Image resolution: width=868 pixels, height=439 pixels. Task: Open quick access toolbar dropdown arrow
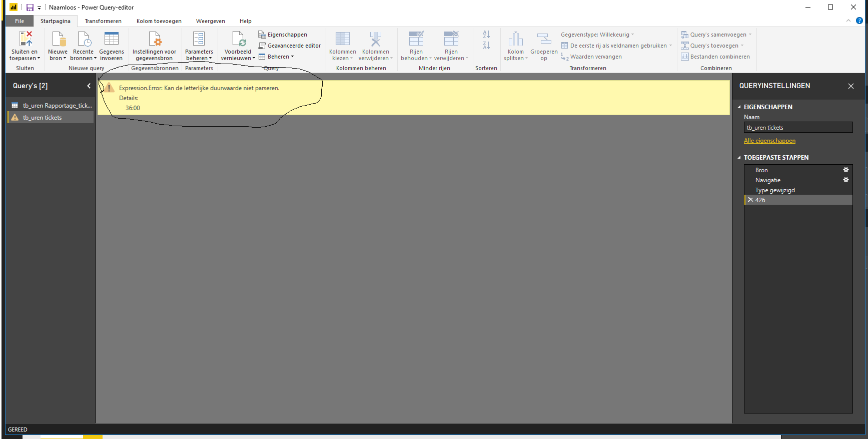point(39,8)
